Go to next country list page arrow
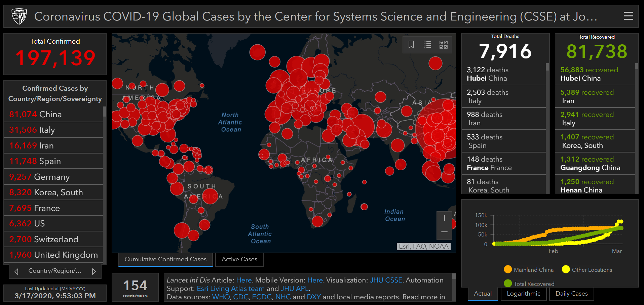644x305 pixels. click(x=94, y=271)
